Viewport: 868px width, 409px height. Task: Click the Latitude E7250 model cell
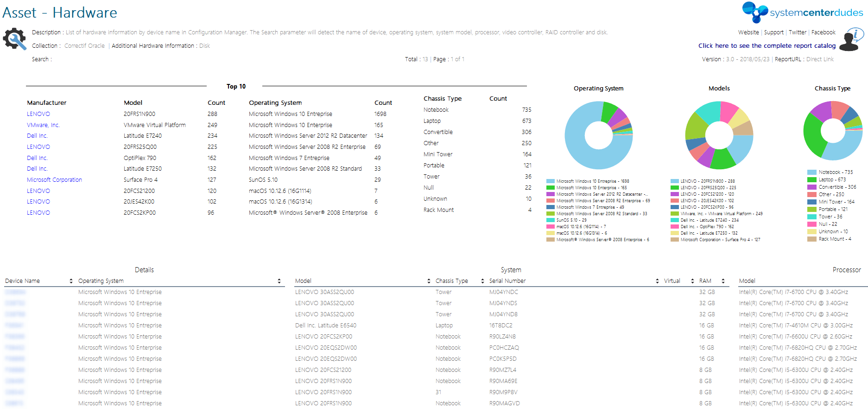pos(143,169)
